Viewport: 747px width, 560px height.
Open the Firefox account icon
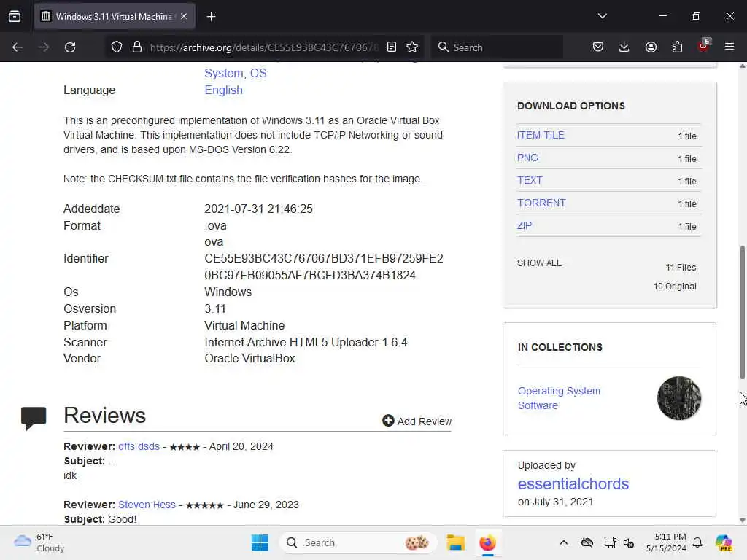coord(651,47)
